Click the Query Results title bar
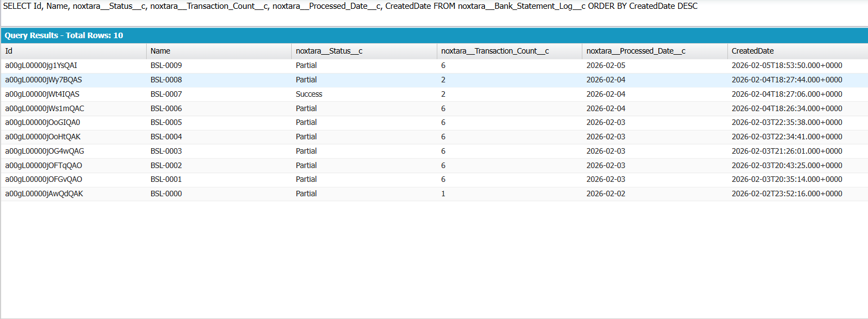 click(x=434, y=35)
